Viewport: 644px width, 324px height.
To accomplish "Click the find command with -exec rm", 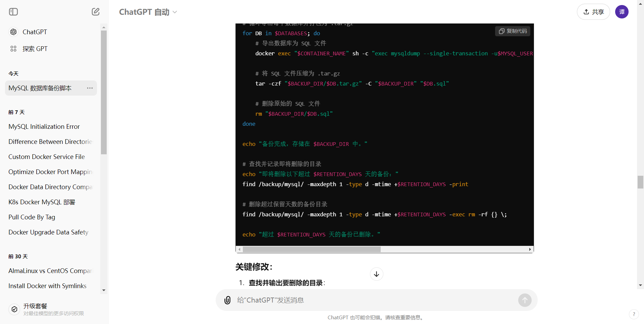I will [375, 214].
